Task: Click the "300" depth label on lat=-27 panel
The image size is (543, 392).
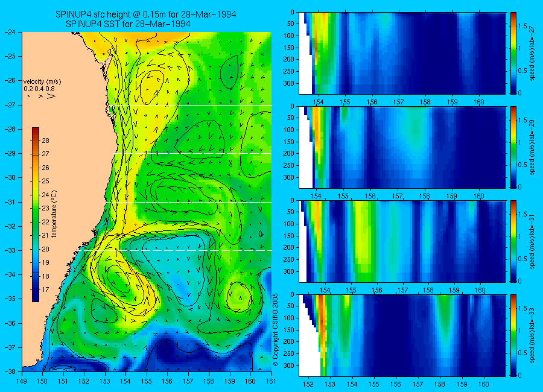Action: pyautogui.click(x=288, y=83)
